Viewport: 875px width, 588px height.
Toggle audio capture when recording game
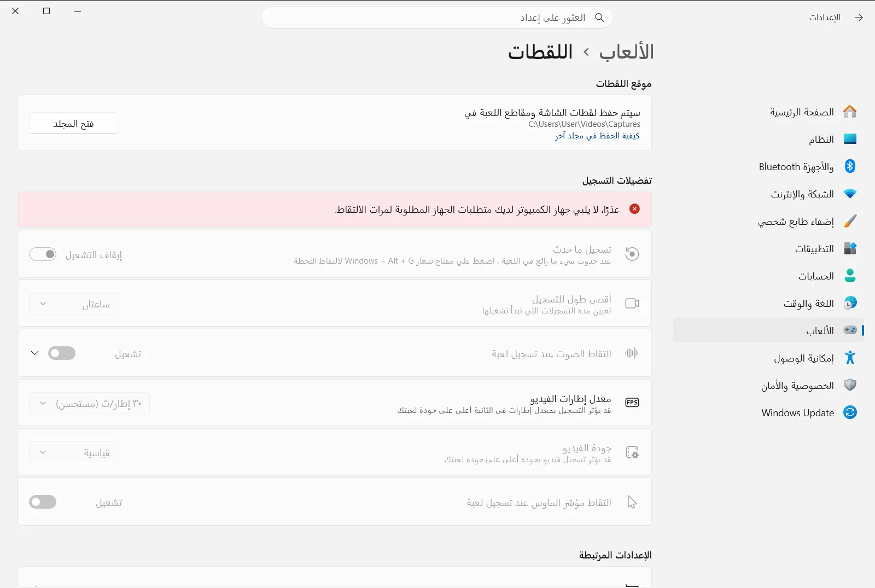point(62,353)
